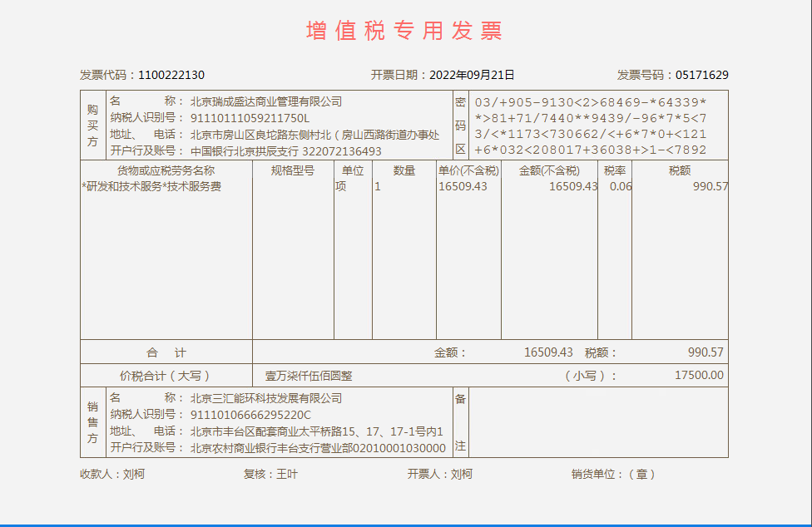Click the invoice date 2022年09月21日
Viewport: 812px width, 527px height.
(472, 75)
